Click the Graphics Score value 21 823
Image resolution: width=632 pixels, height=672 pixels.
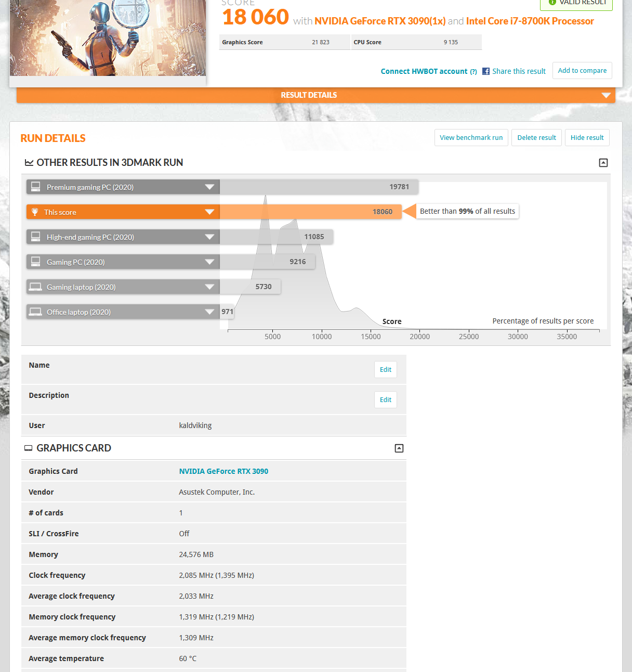321,43
